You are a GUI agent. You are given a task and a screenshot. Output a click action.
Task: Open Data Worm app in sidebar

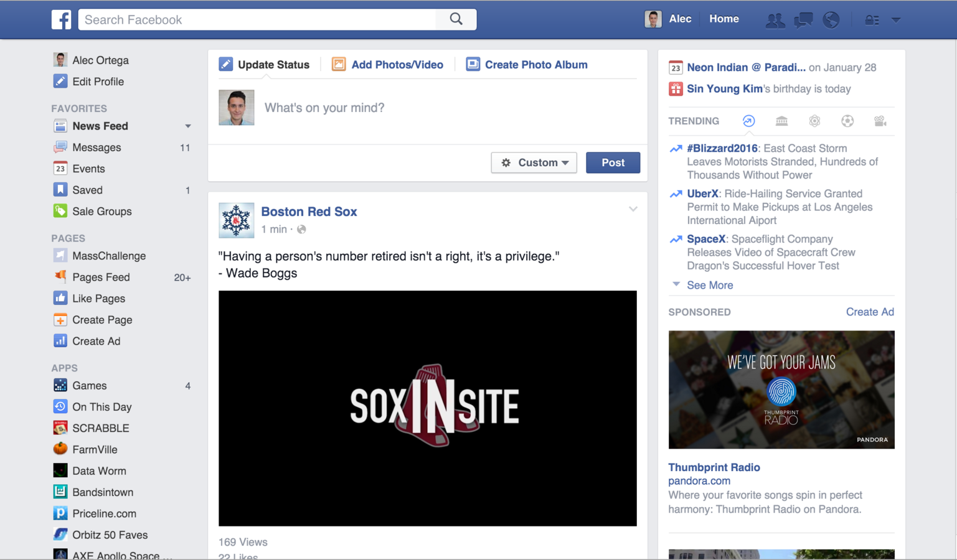[x=99, y=471]
